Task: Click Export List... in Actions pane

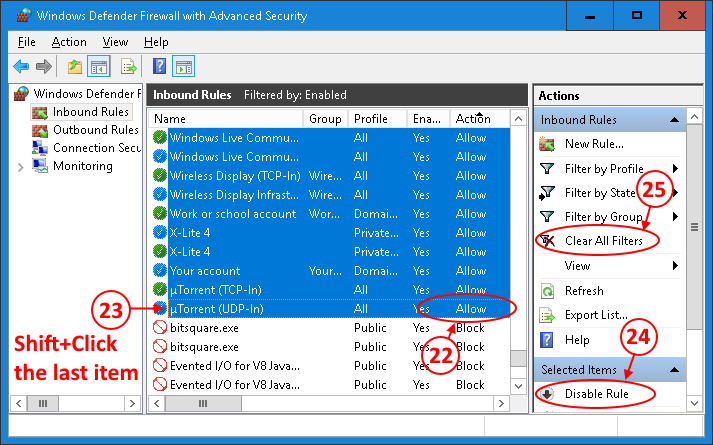Action: pos(596,315)
